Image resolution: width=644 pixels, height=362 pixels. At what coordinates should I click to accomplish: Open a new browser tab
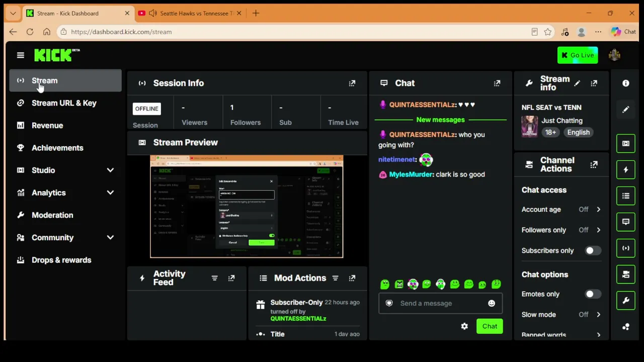coord(256,13)
